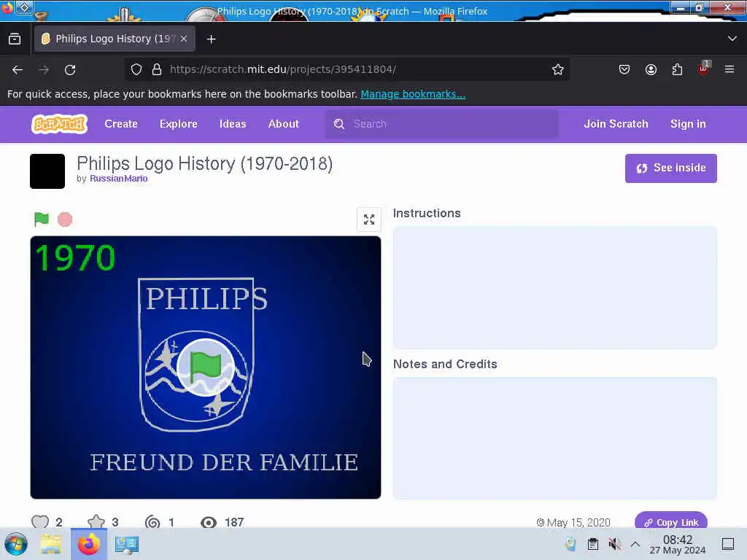
Task: Click the browser URL address bar
Action: [348, 69]
